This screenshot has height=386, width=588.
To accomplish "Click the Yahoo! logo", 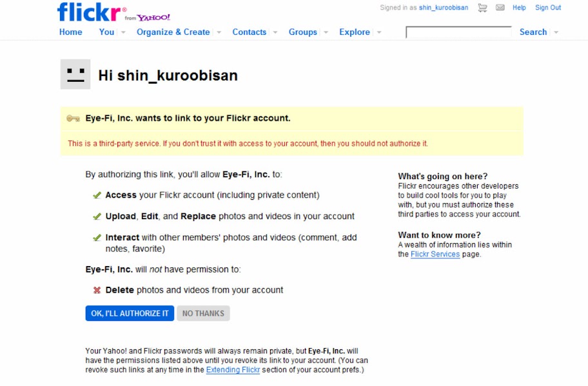I will point(153,17).
